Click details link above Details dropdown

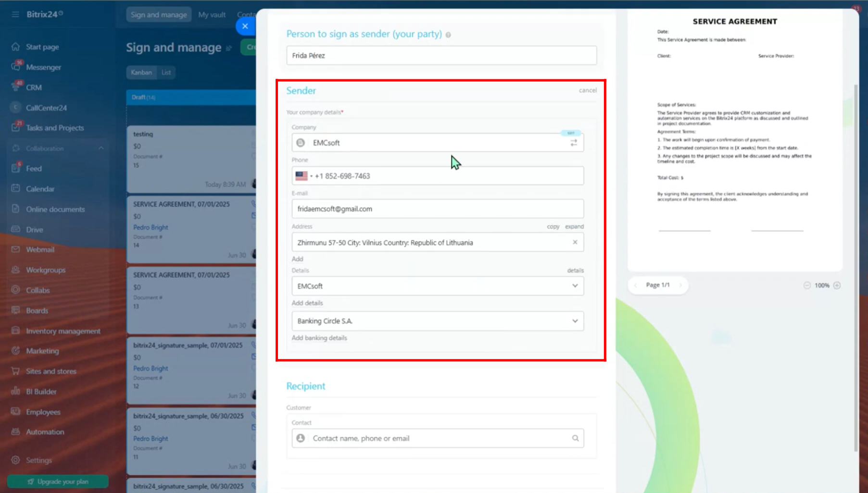pyautogui.click(x=575, y=271)
